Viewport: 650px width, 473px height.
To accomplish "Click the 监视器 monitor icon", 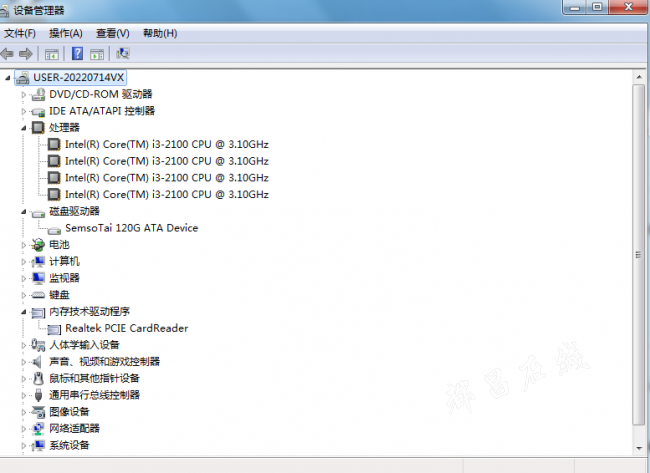I will [x=38, y=278].
